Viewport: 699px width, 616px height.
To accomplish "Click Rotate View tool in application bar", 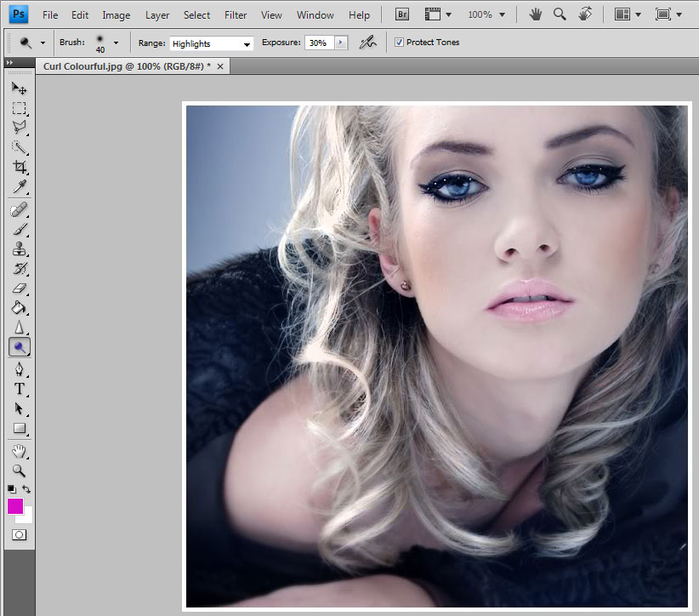I will 585,14.
